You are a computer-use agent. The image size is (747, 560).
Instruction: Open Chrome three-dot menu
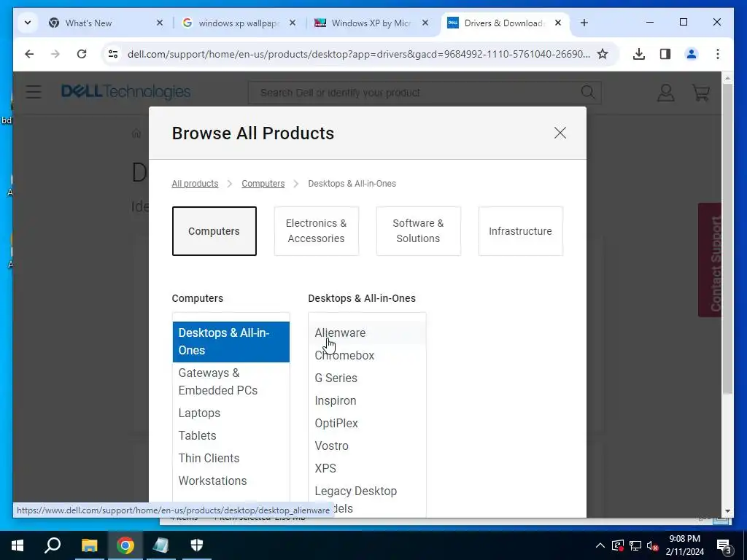click(x=718, y=54)
